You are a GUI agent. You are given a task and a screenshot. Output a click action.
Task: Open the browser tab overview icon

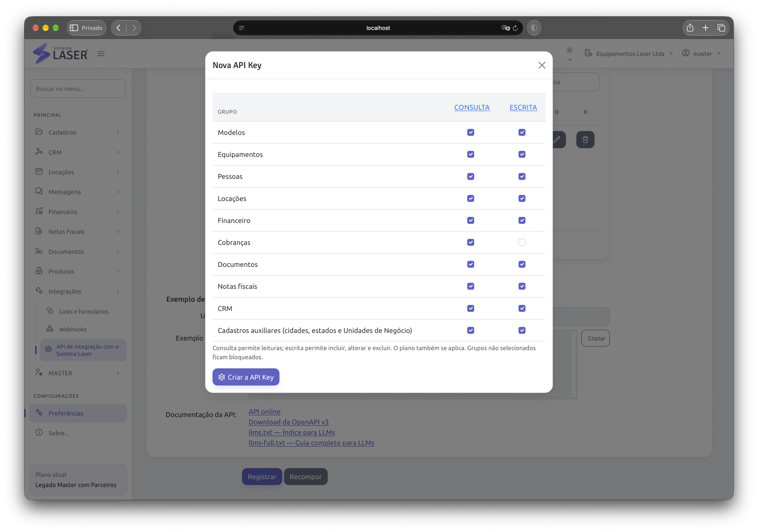(721, 28)
